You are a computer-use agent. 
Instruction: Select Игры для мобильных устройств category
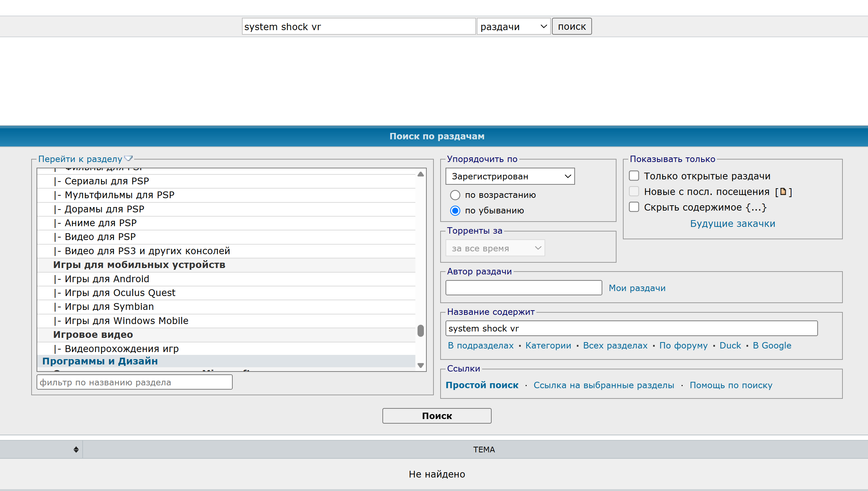[226, 265]
